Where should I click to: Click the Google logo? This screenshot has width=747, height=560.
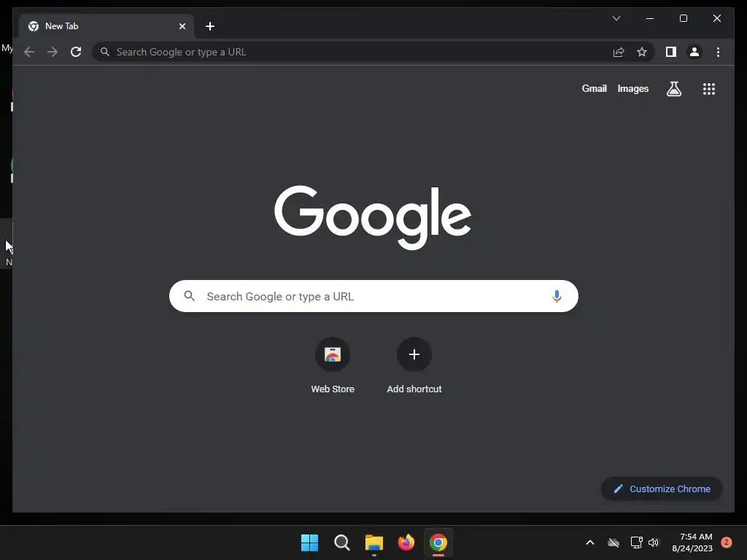click(373, 217)
